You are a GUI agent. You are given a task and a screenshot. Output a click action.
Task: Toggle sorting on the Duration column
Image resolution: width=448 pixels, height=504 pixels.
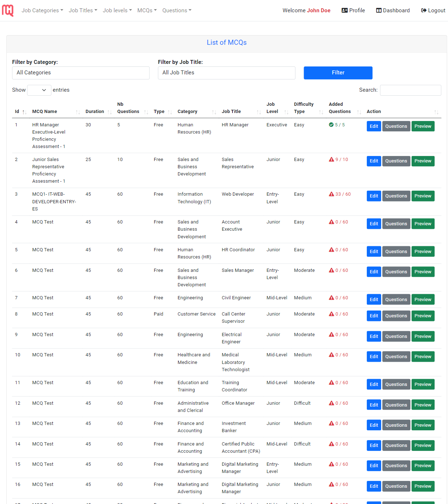pyautogui.click(x=109, y=112)
